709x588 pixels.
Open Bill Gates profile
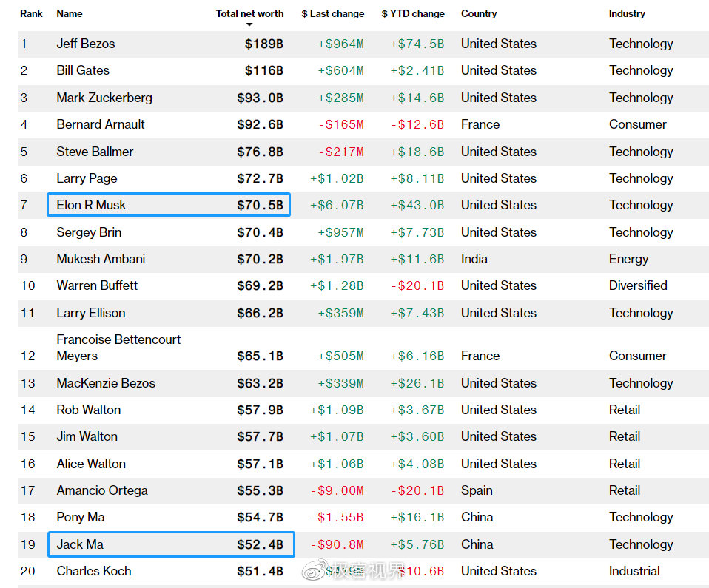click(x=83, y=70)
